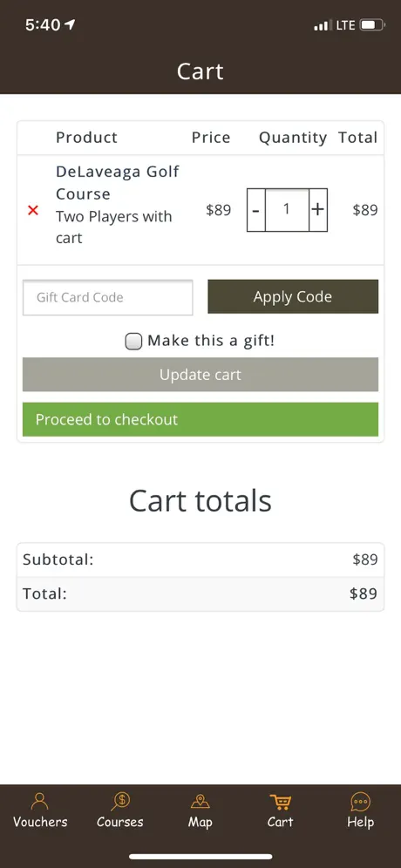
Task: Apply the gift card code
Action: click(293, 296)
